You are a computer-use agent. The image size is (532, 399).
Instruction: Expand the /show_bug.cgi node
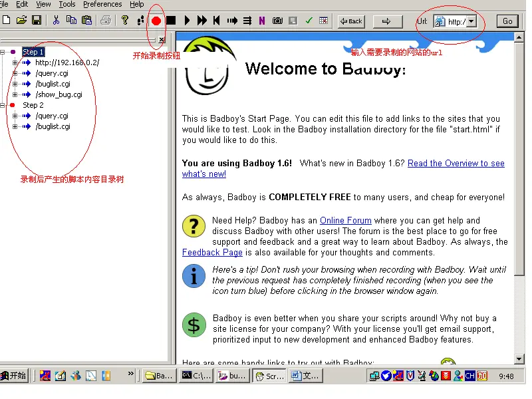pos(15,94)
